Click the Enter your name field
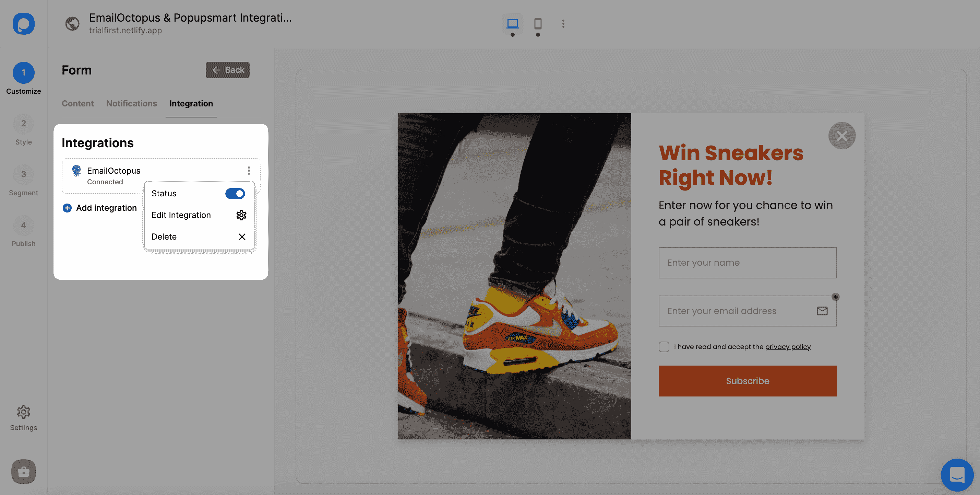 (x=747, y=263)
